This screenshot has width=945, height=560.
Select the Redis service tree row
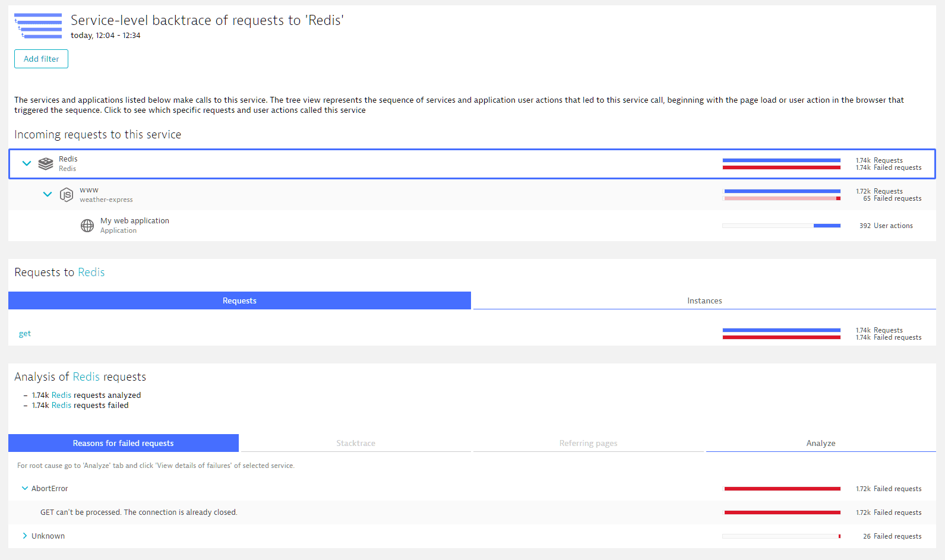472,164
